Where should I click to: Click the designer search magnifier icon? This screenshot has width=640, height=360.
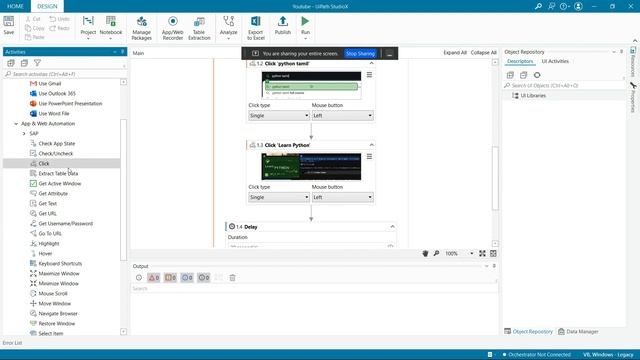point(436,253)
